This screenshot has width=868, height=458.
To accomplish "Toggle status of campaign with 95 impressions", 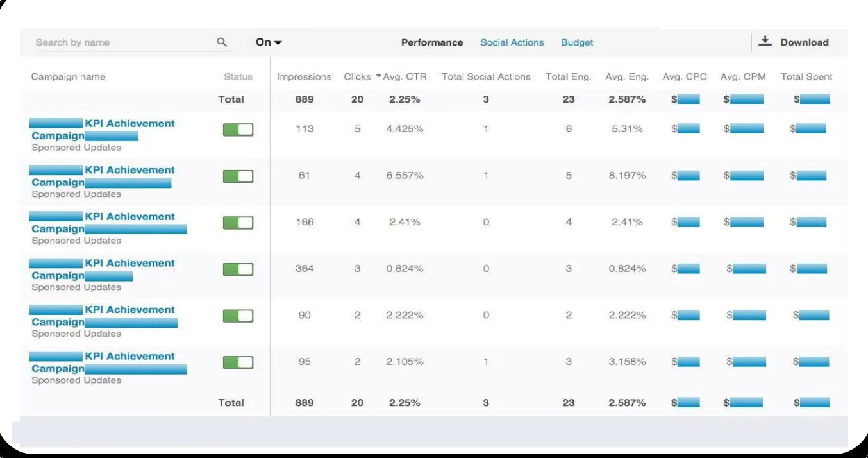I will (238, 362).
